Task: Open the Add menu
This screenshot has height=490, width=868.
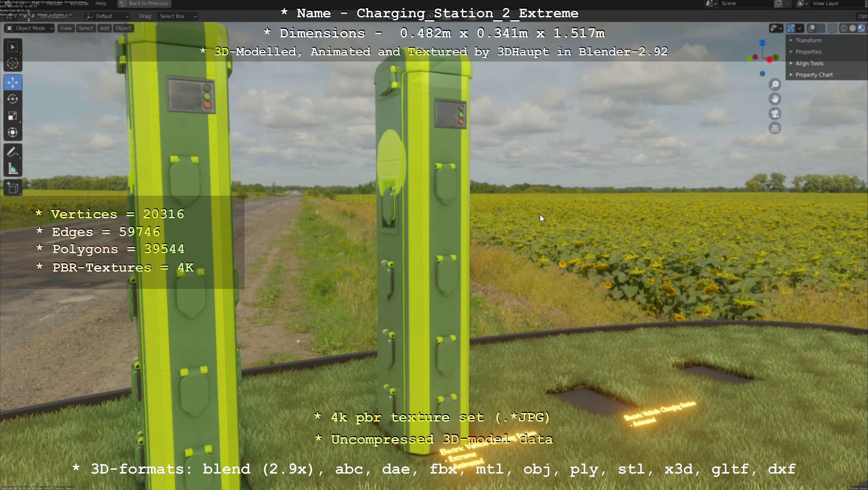Action: [x=104, y=28]
